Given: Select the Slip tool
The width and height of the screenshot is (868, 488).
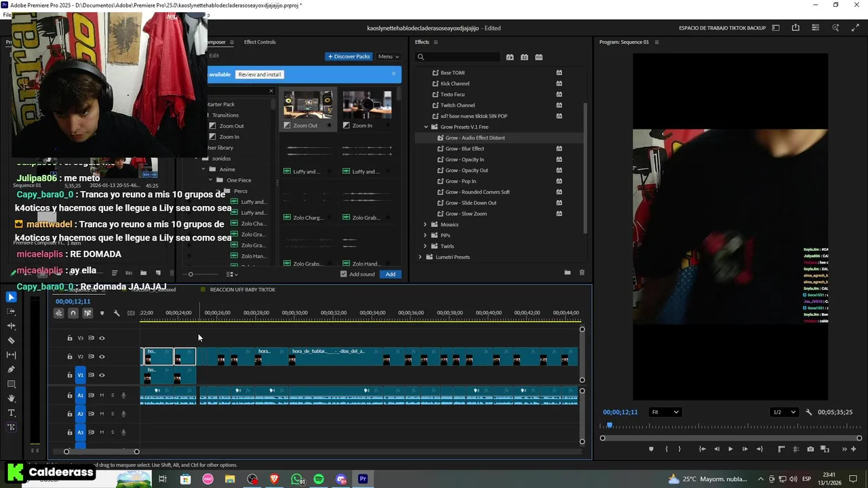Looking at the screenshot, I should [x=11, y=355].
